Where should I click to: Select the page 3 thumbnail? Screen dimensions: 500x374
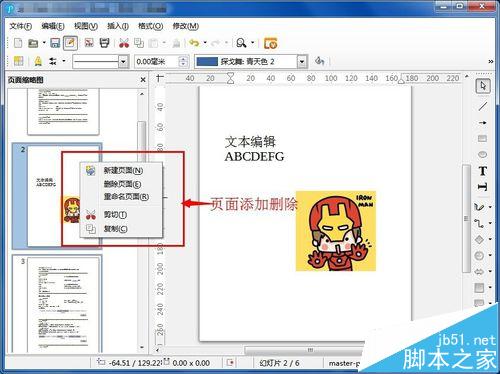tap(57, 303)
